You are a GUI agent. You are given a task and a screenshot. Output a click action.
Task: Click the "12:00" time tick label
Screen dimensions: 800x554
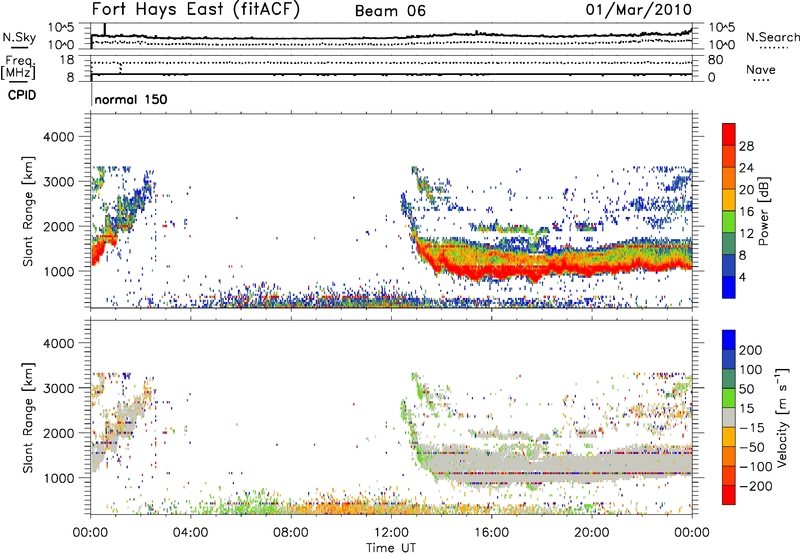(391, 533)
